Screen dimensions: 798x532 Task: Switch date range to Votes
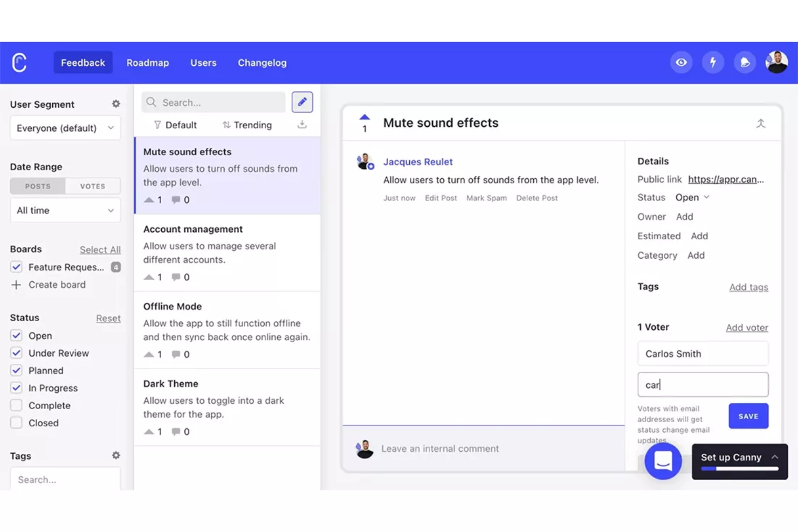coord(92,186)
